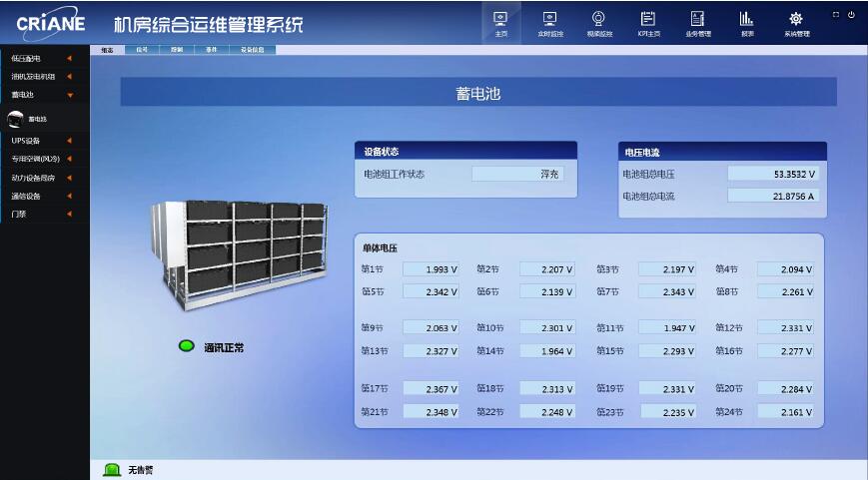Open 业务管理 business management
Viewport: 868px width, 480px height.
coord(697,23)
